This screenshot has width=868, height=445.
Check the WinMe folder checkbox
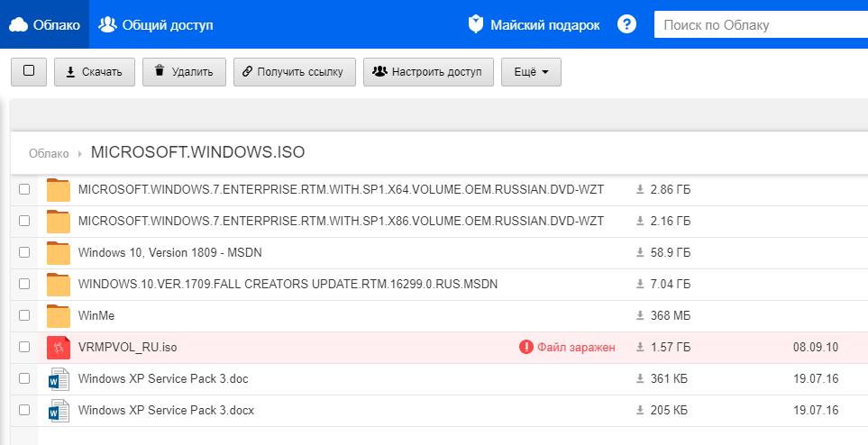point(24,315)
